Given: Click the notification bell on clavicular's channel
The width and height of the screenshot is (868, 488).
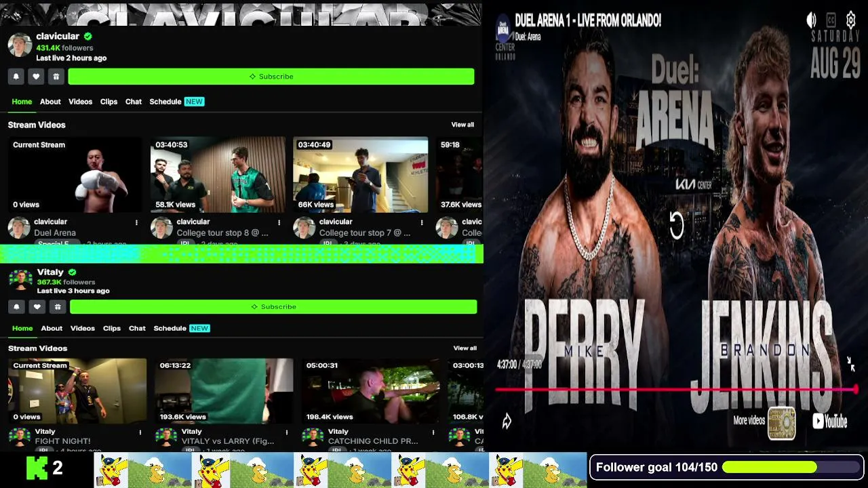Looking at the screenshot, I should [x=16, y=77].
